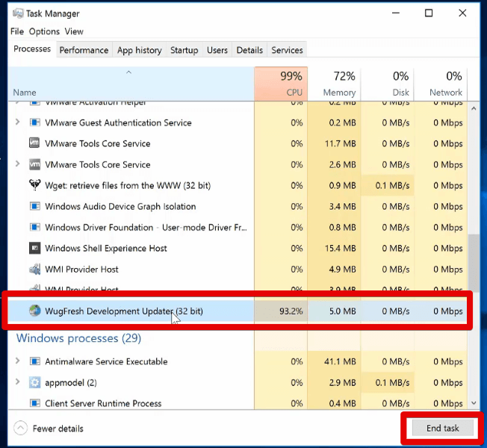Viewport: 487px width, 448px height.
Task: Select the appmodel (2) process name
Action: tap(71, 383)
